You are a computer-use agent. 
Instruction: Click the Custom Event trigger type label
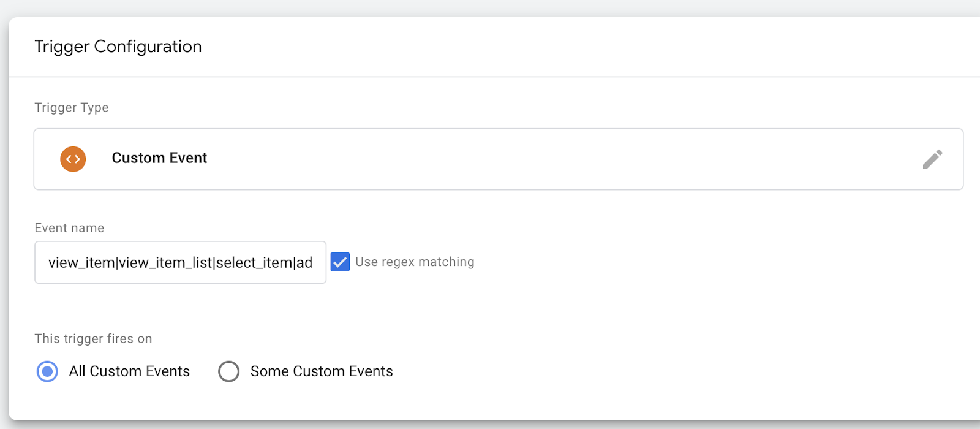click(x=159, y=158)
